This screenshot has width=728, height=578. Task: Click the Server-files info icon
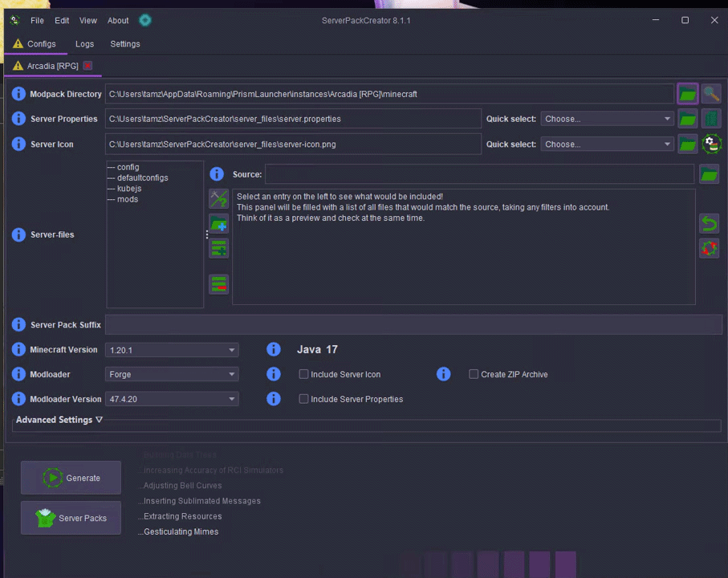(x=18, y=234)
